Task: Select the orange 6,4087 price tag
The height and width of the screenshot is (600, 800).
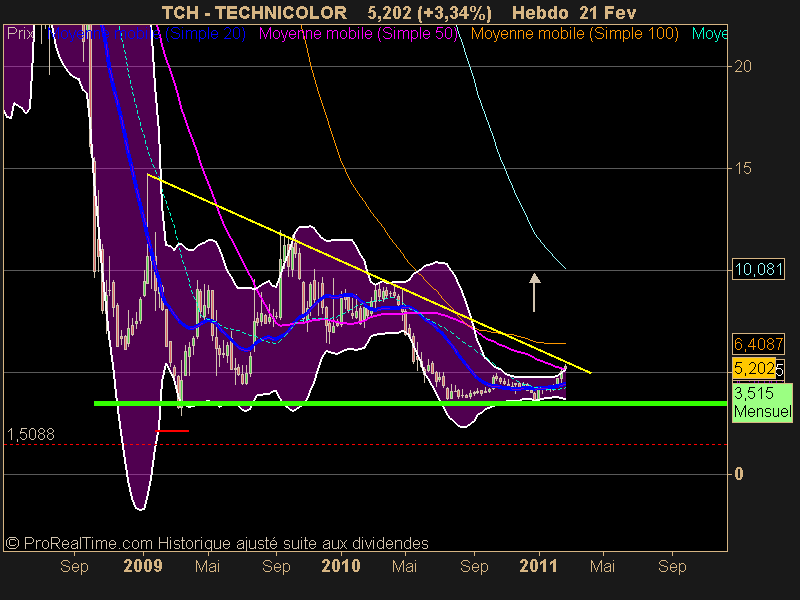Action: pos(759,344)
